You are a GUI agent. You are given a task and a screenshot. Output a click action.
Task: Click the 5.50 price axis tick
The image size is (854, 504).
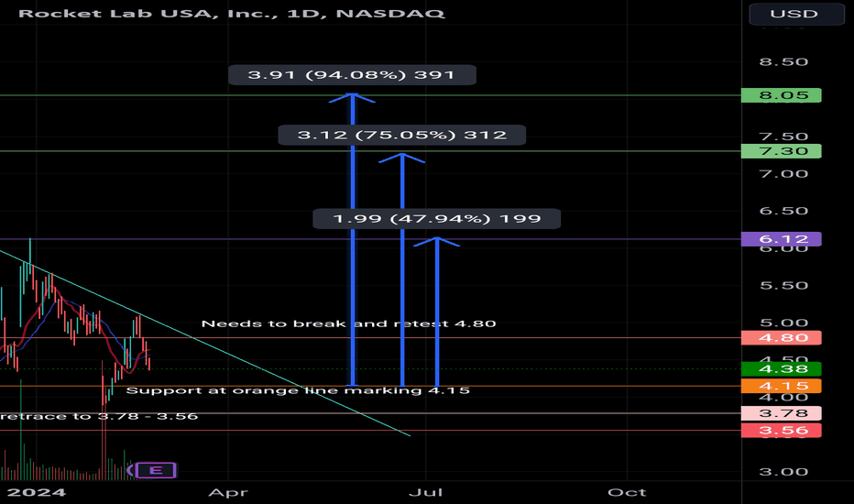[783, 286]
